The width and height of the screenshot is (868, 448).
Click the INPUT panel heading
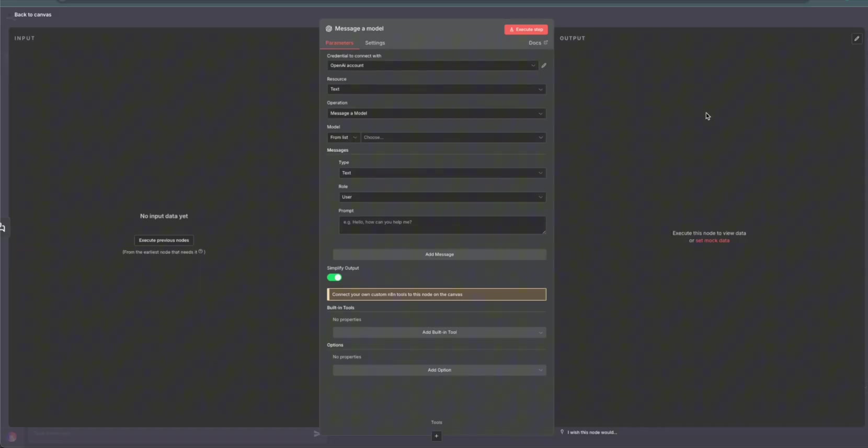click(x=25, y=38)
